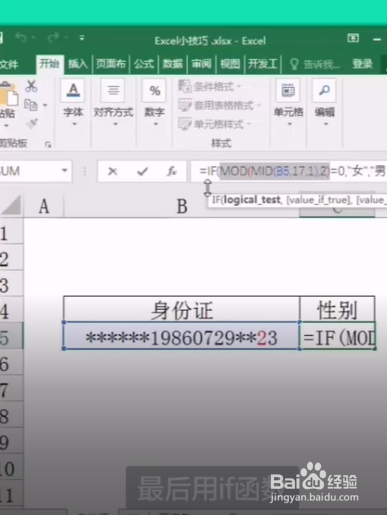The width and height of the screenshot is (387, 515).
Task: Open 套用表格格式 table format menu
Action: click(x=219, y=106)
